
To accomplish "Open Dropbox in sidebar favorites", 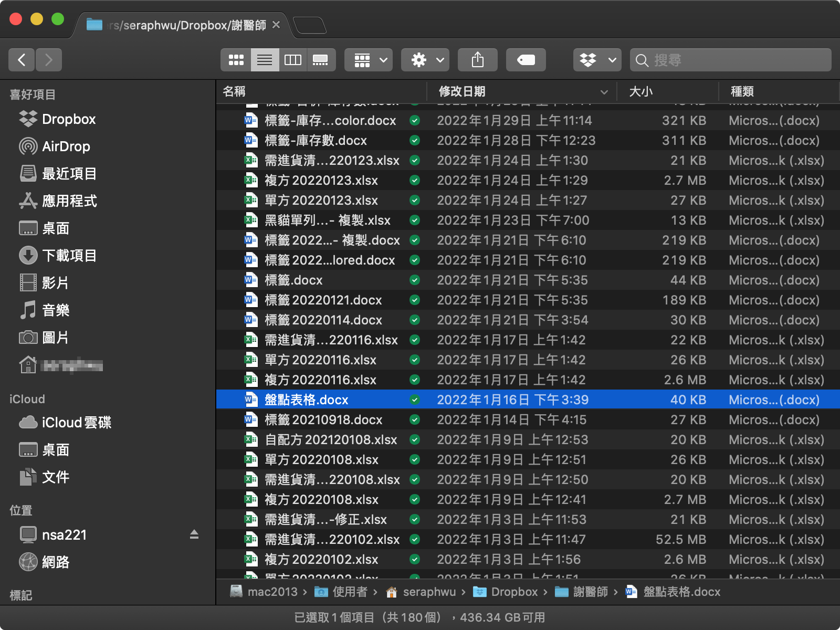I will coord(68,119).
